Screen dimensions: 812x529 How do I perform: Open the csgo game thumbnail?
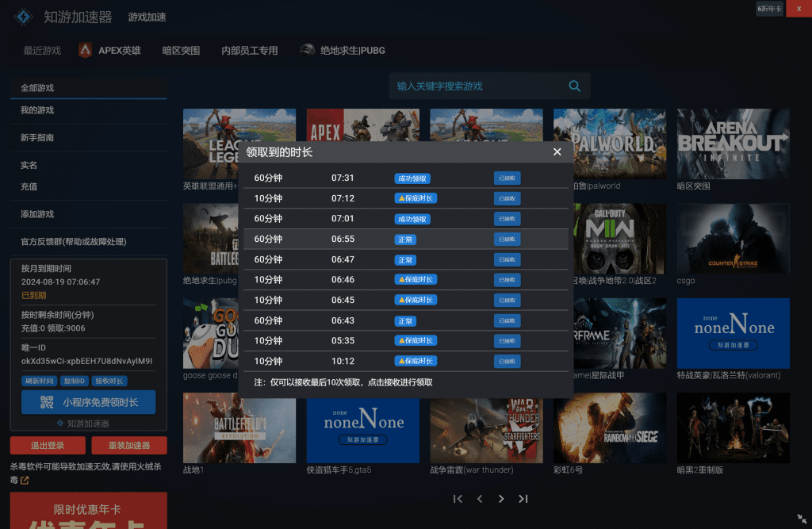pos(733,239)
